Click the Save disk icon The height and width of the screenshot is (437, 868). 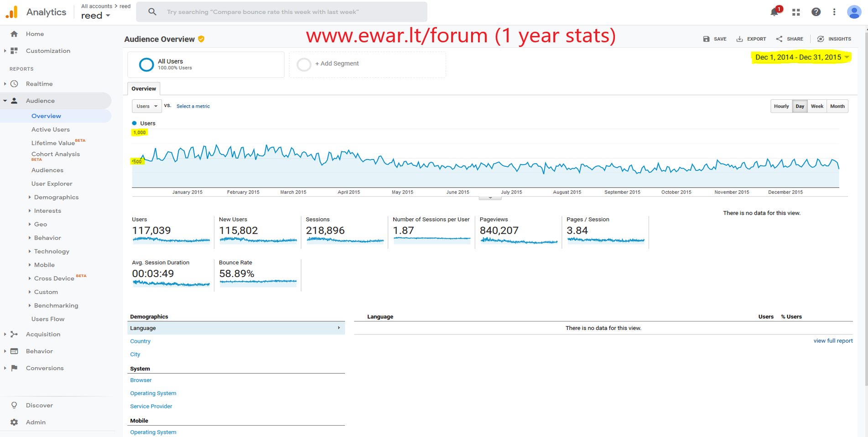[706, 39]
